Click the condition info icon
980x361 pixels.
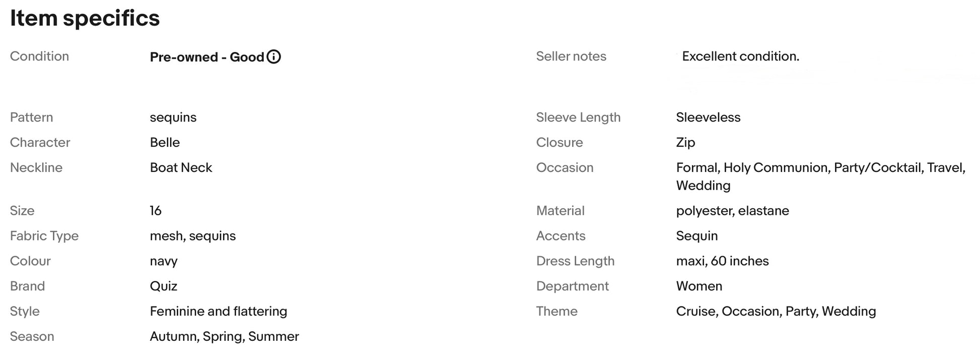click(x=273, y=57)
